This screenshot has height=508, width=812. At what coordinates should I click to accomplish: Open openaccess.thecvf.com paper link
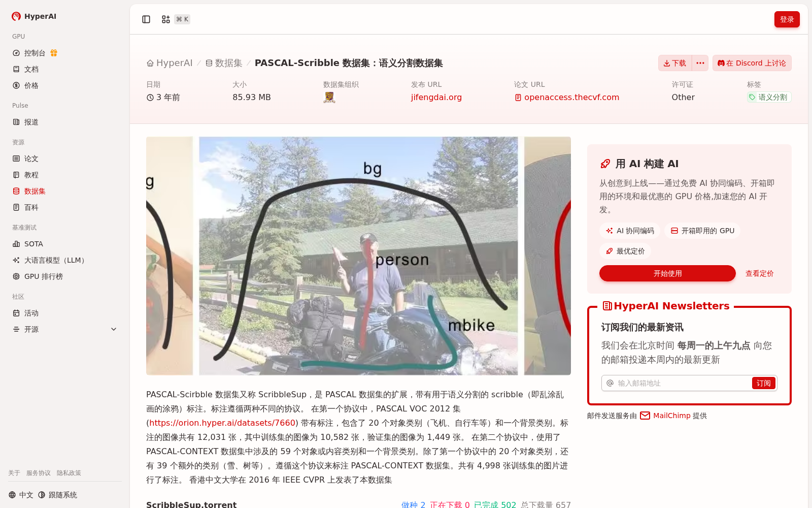567,97
